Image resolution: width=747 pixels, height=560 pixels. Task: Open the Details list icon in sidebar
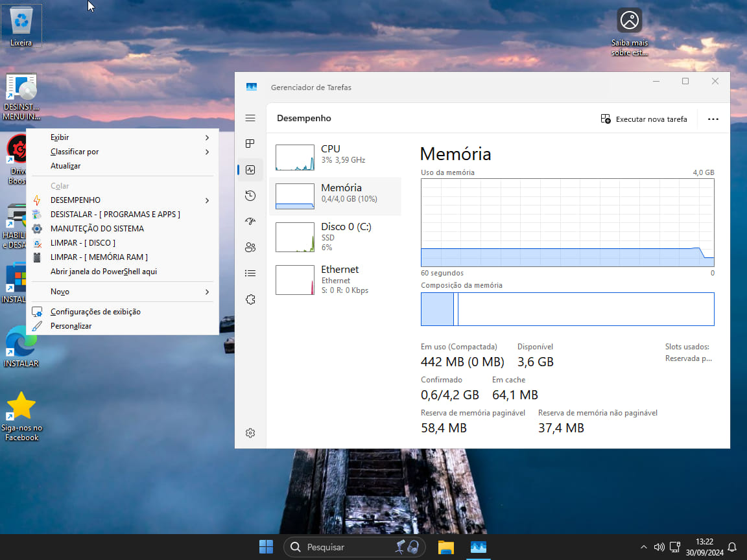(x=250, y=274)
